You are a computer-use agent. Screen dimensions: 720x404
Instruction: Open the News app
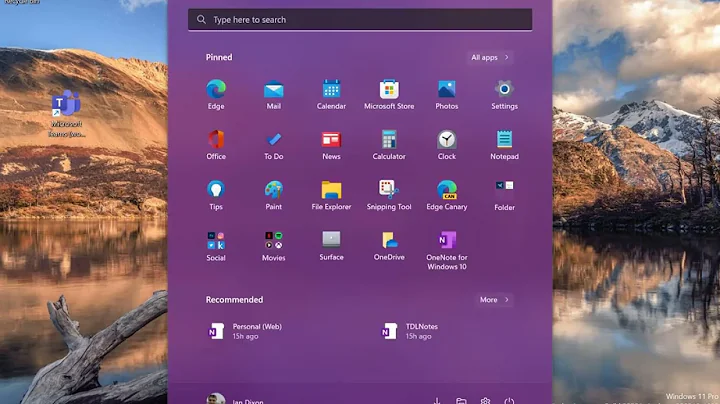coord(331,145)
